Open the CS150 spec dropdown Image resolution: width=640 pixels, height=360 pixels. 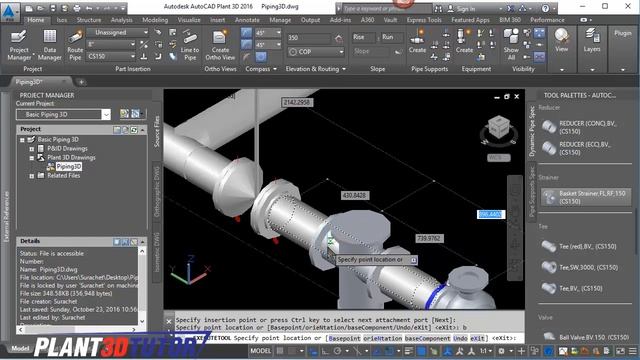pos(111,56)
